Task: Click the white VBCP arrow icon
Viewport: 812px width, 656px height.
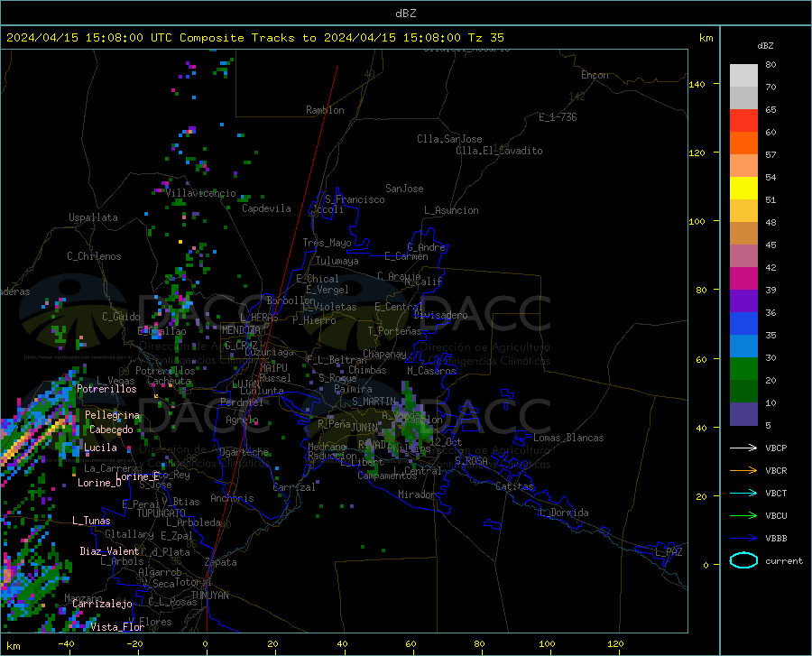Action: 743,448
